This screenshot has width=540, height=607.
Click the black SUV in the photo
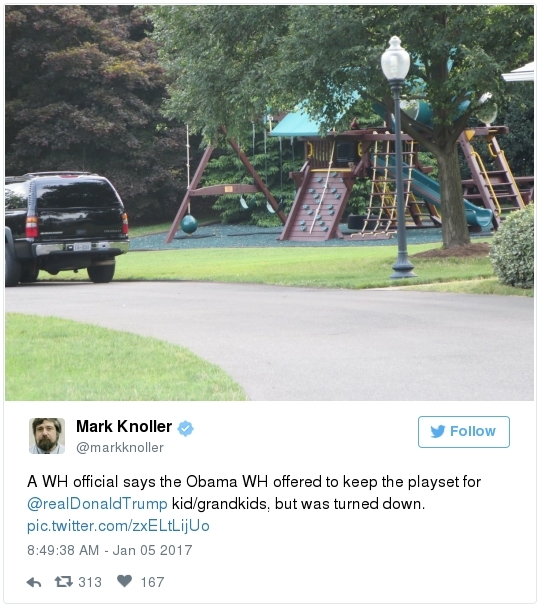[66, 228]
